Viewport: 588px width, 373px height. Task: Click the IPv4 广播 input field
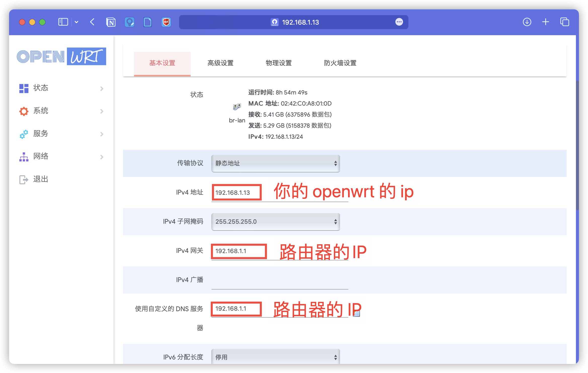click(x=280, y=280)
